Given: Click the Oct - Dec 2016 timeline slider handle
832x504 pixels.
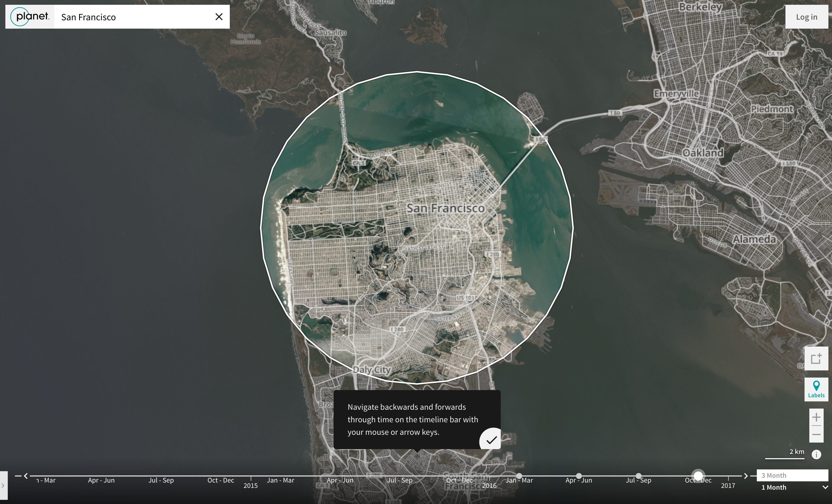Looking at the screenshot, I should click(698, 476).
